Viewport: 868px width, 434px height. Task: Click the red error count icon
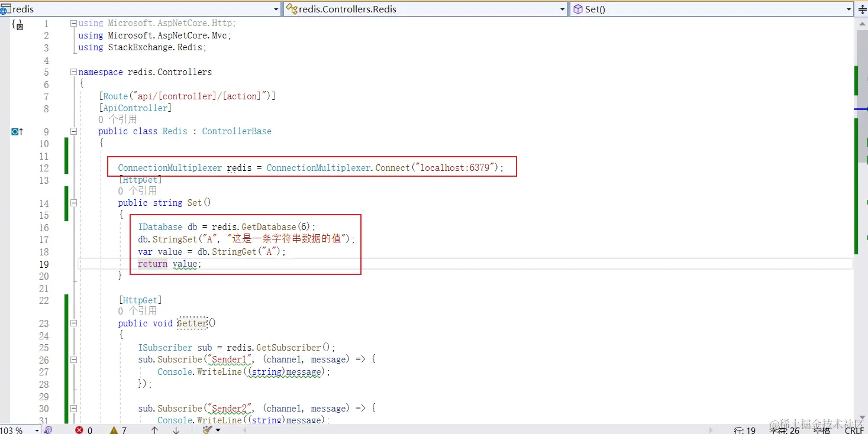79,430
